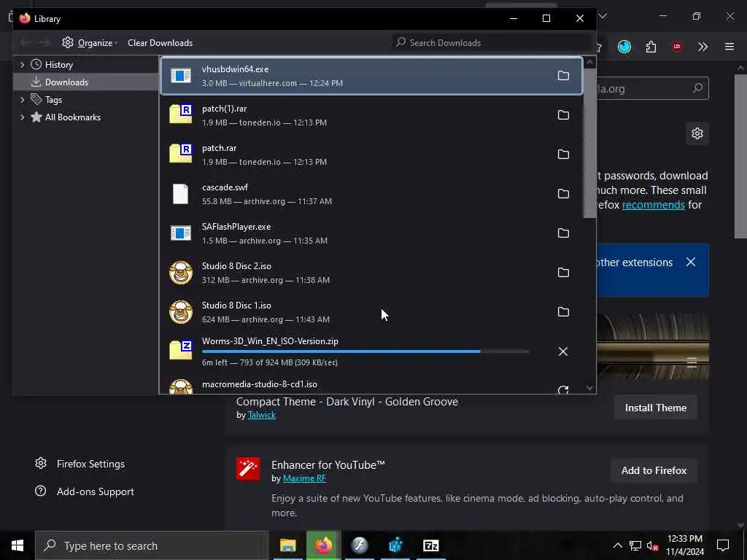
Task: Follow the recommends link
Action: point(653,205)
